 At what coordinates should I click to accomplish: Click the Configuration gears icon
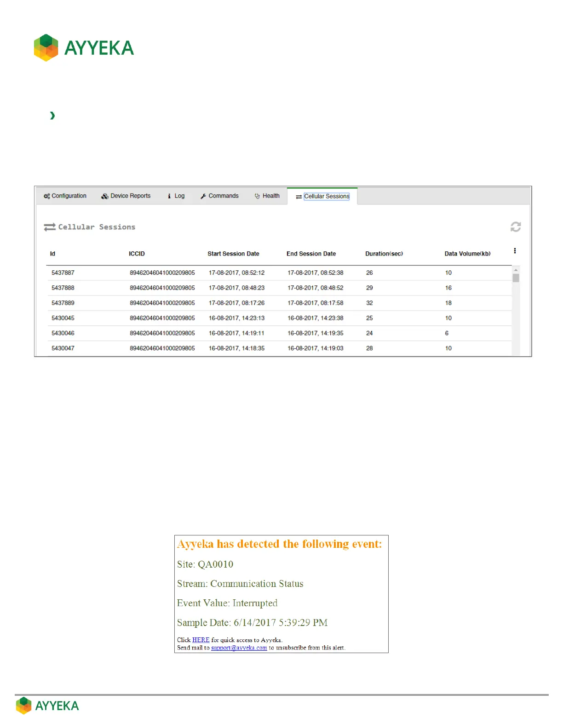(47, 196)
